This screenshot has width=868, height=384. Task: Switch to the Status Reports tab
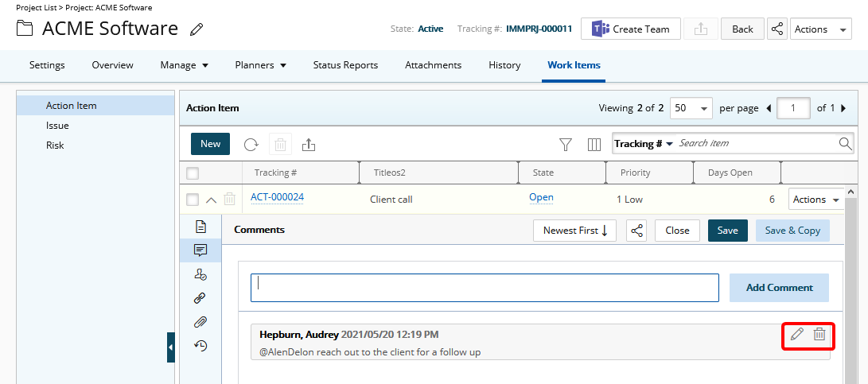tap(345, 65)
